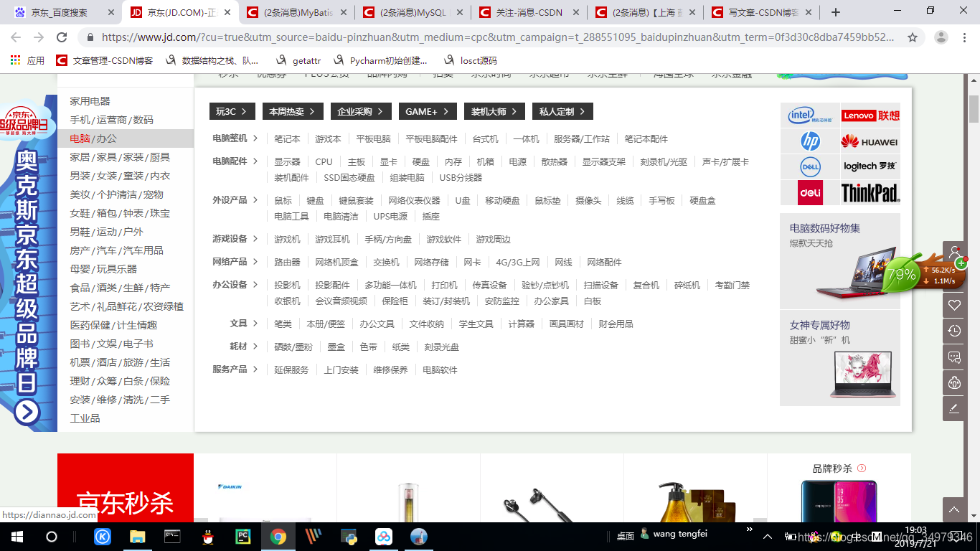Viewport: 980px width, 551px height.
Task: Open File Explorer from the taskbar
Action: [137, 537]
